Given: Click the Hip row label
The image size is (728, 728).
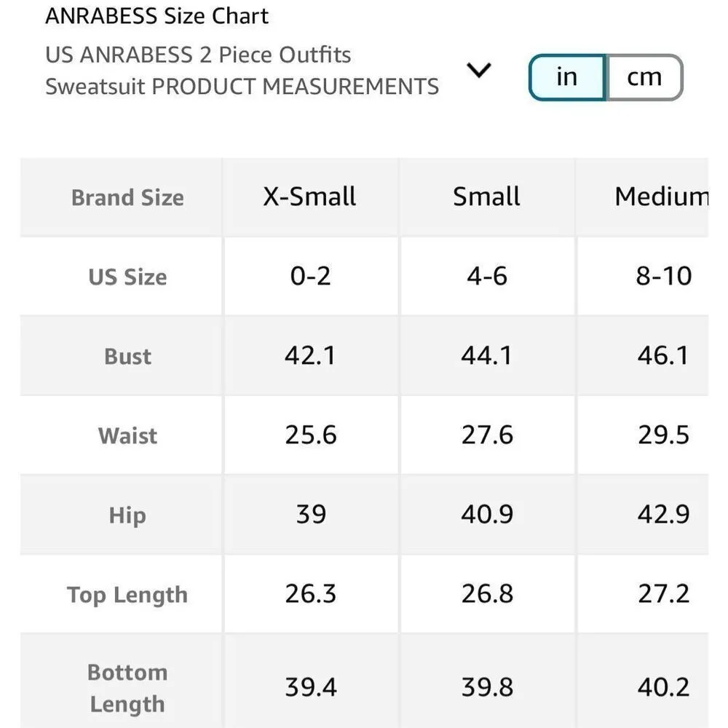Looking at the screenshot, I should [127, 515].
